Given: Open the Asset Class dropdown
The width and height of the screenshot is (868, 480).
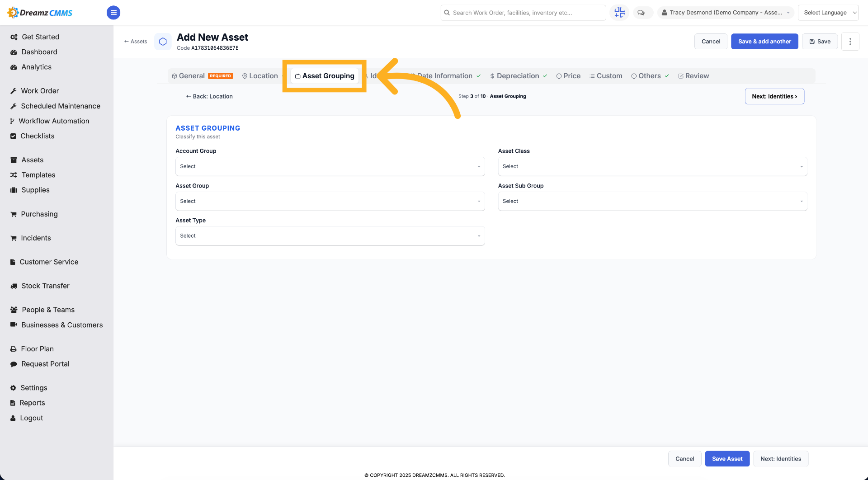Looking at the screenshot, I should (652, 166).
